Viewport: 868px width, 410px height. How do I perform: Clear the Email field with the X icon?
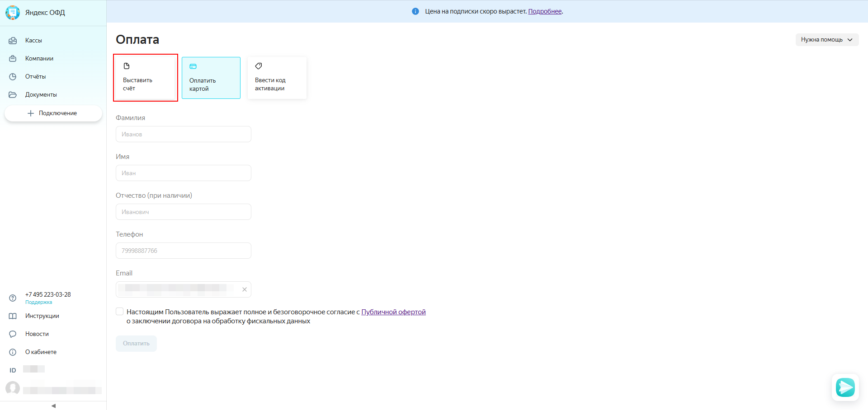pos(245,289)
